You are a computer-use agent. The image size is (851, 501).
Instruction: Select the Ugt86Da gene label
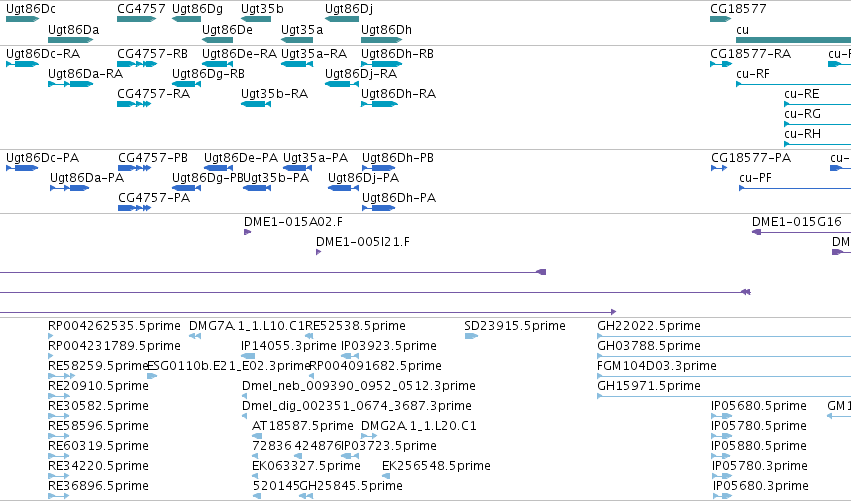pos(74,30)
